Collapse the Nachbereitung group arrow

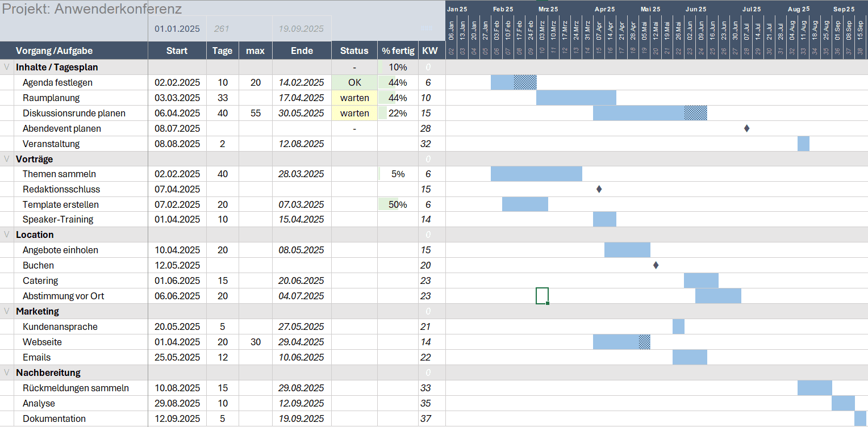(7, 372)
